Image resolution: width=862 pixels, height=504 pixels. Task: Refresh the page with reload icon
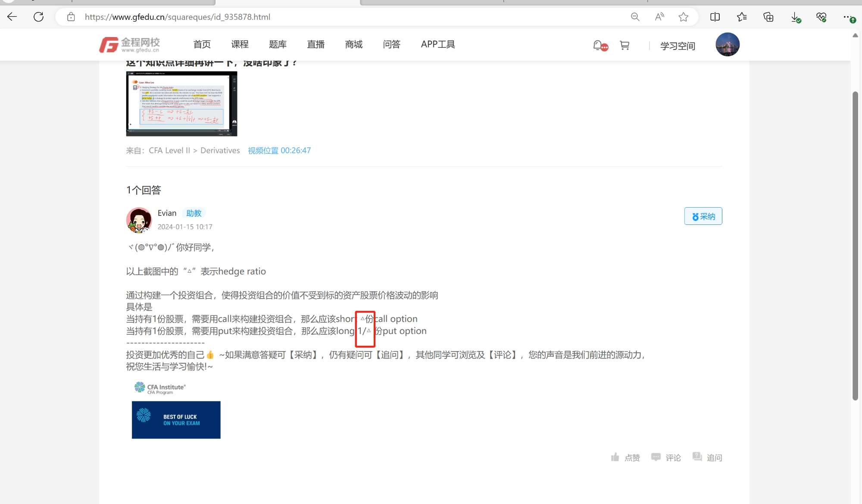(x=38, y=17)
